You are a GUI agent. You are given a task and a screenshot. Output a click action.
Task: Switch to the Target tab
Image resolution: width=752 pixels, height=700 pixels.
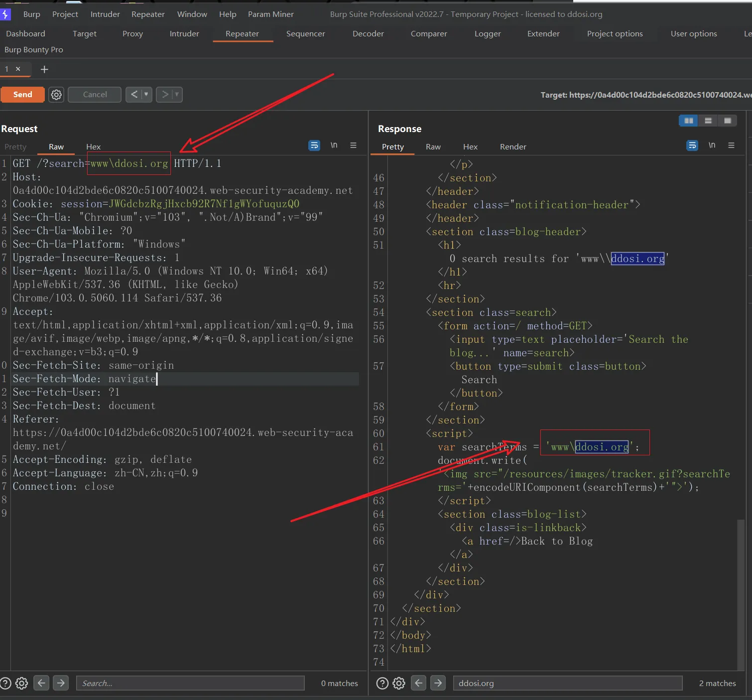pos(85,33)
